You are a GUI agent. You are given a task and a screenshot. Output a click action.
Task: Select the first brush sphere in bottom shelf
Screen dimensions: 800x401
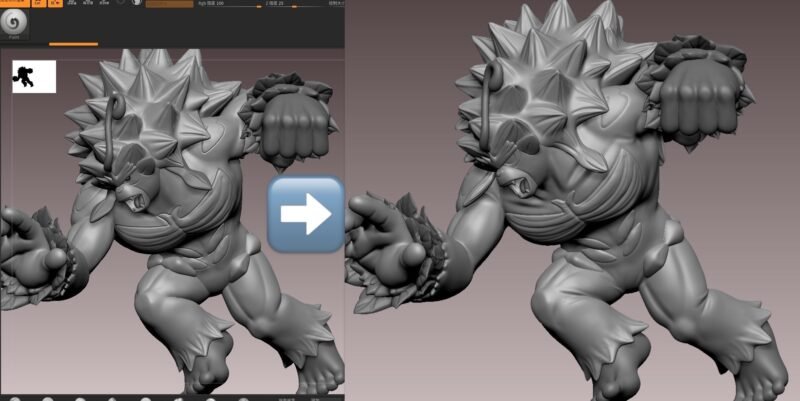pyautogui.click(x=14, y=397)
